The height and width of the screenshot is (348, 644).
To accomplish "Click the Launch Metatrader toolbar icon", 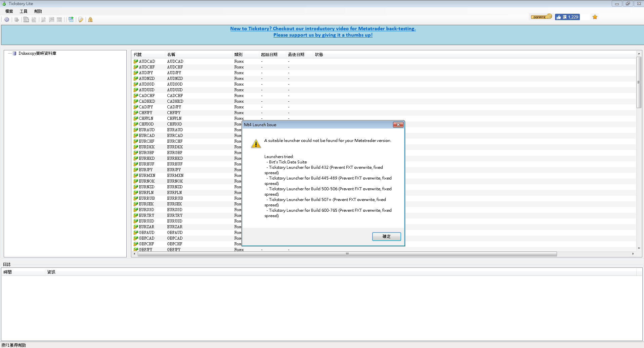I will (71, 20).
